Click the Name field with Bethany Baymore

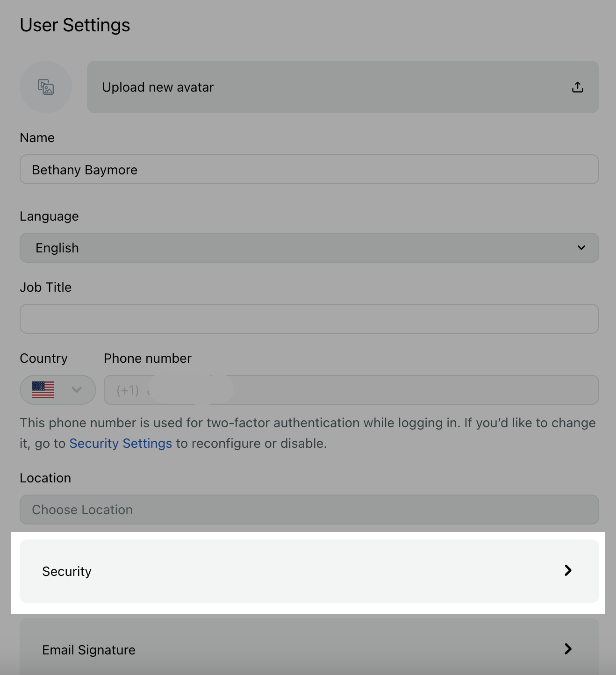point(309,169)
